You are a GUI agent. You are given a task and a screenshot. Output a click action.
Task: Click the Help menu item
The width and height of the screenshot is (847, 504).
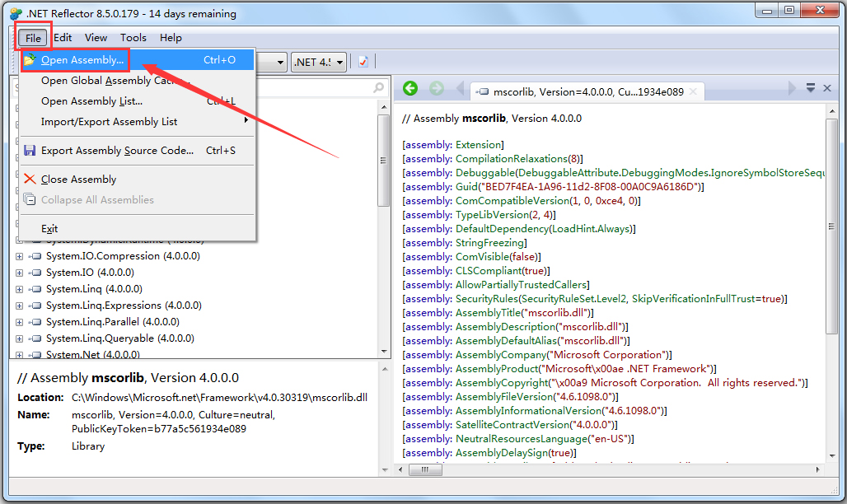click(171, 37)
